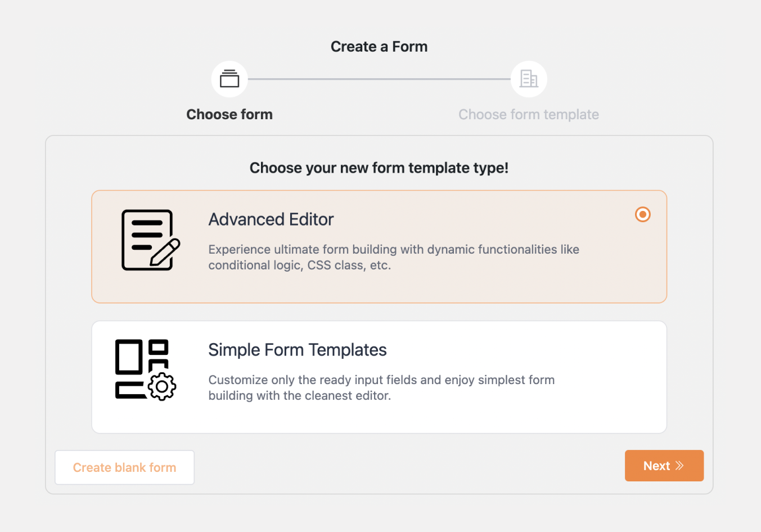Click the Choose form template step icon

tap(529, 79)
